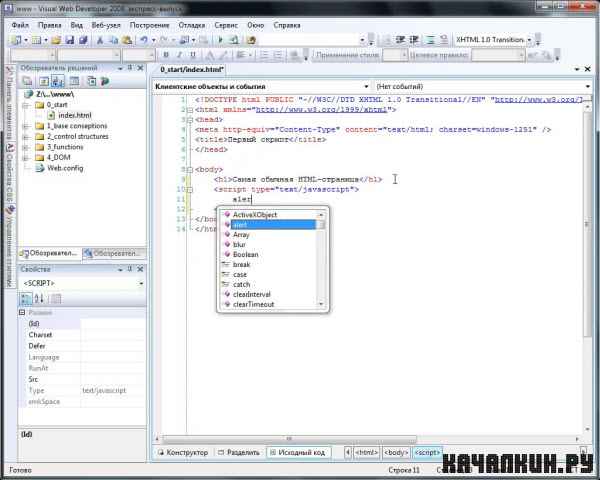
Task: Click the Property Pages icon in the Свойства panel
Action: click(56, 299)
